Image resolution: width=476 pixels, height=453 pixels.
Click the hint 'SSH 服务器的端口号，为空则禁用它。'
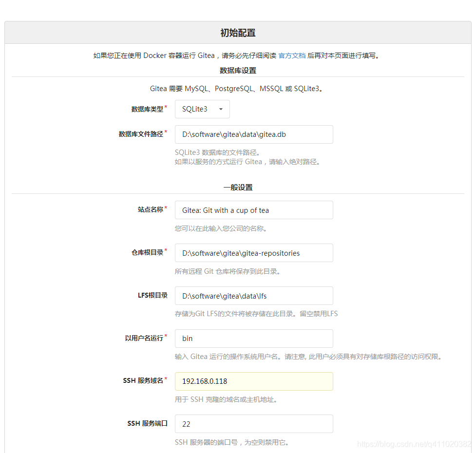point(231,442)
